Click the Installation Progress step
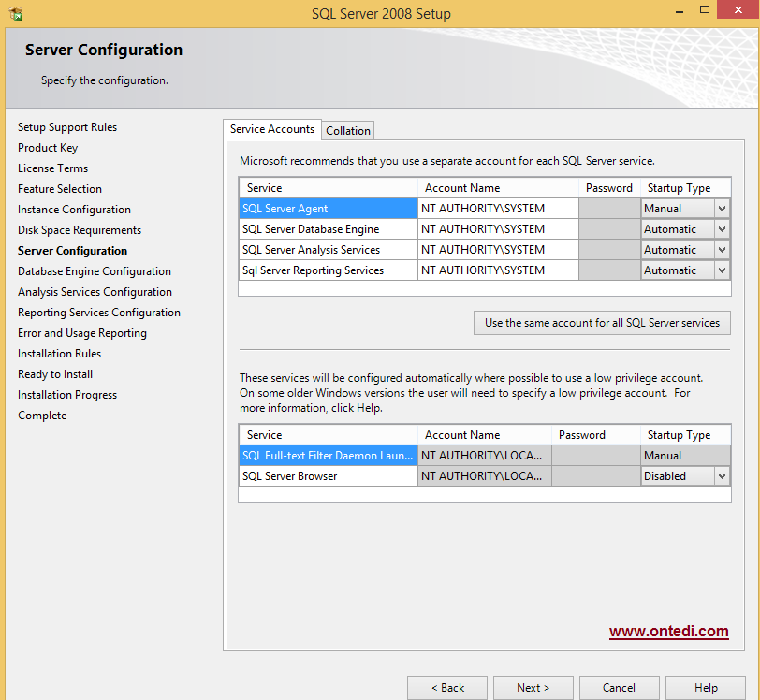 point(67,395)
